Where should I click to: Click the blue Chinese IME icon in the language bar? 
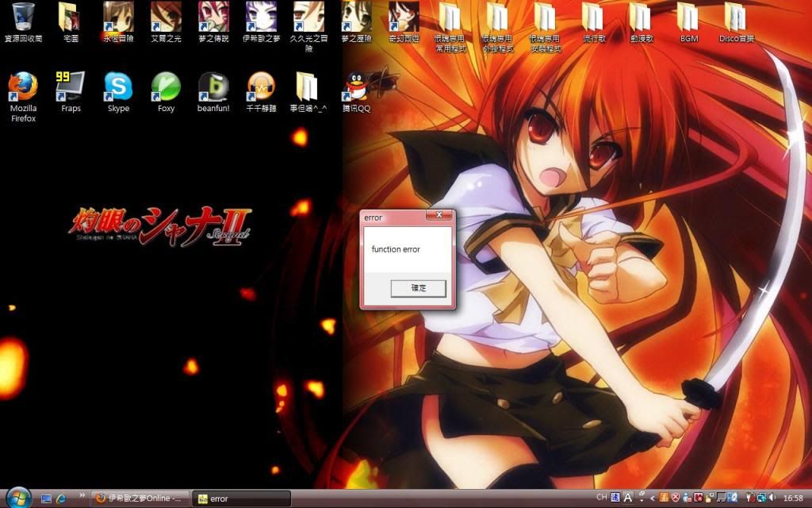615,498
